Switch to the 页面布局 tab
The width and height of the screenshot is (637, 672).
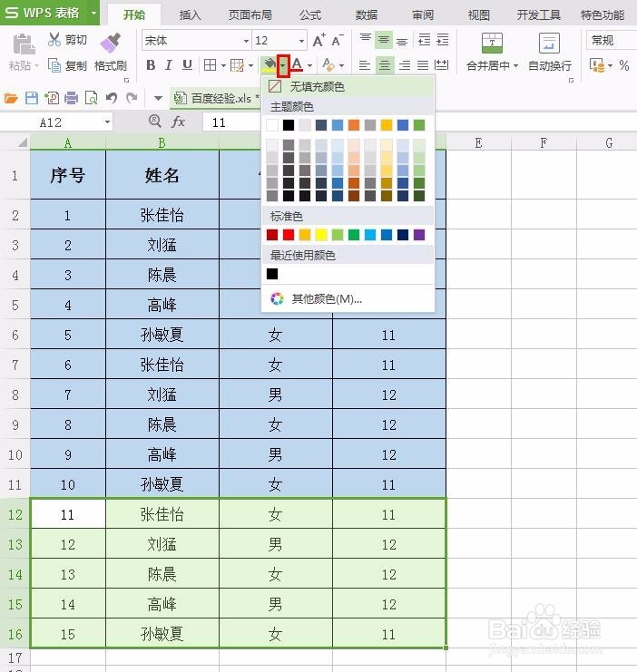[x=250, y=15]
